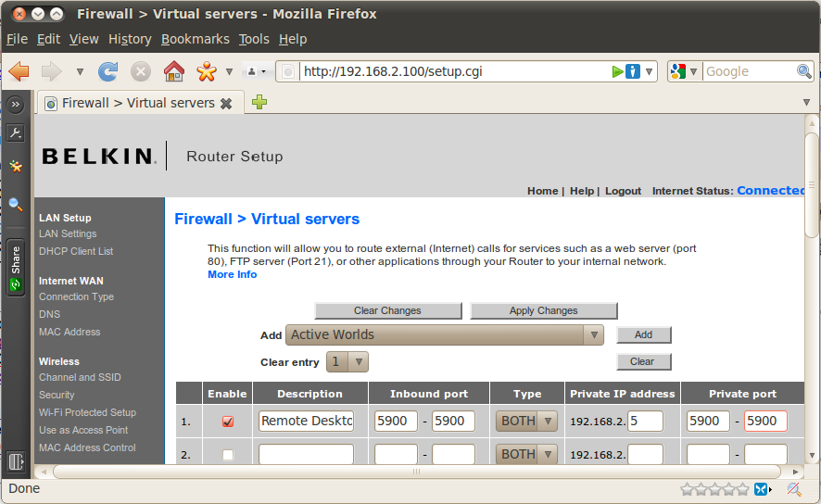821x504 pixels.
Task: Open the More Info link
Action: click(233, 275)
